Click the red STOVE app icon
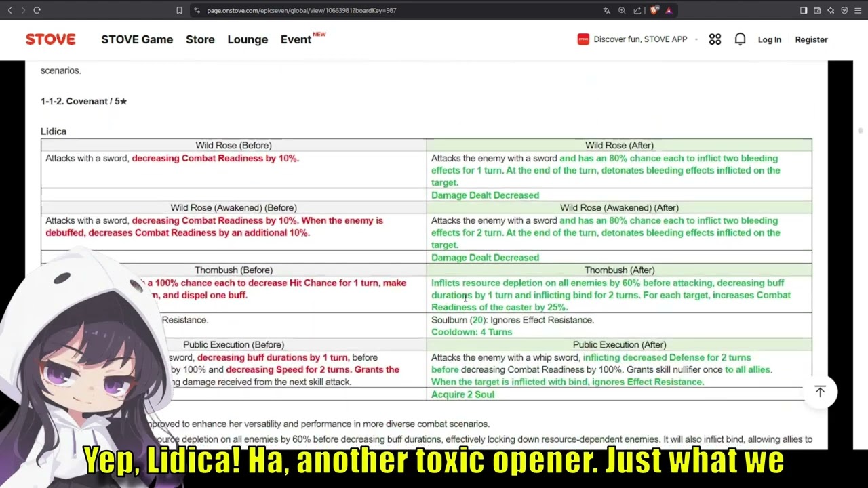The image size is (868, 488). coord(583,39)
